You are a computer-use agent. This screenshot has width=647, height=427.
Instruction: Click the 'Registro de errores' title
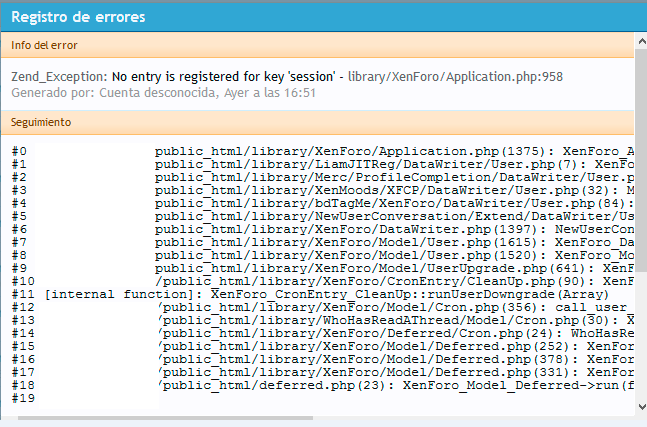click(x=77, y=17)
